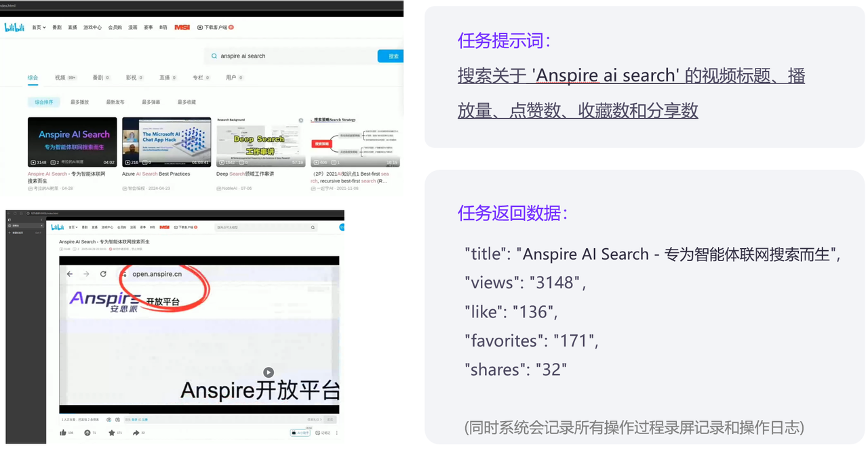Click 'The Microsoft AI Chat App Hack' thumbnail

point(167,142)
